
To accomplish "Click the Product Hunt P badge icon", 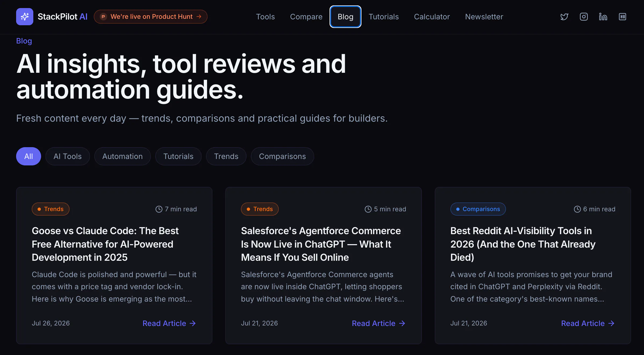I will (103, 17).
